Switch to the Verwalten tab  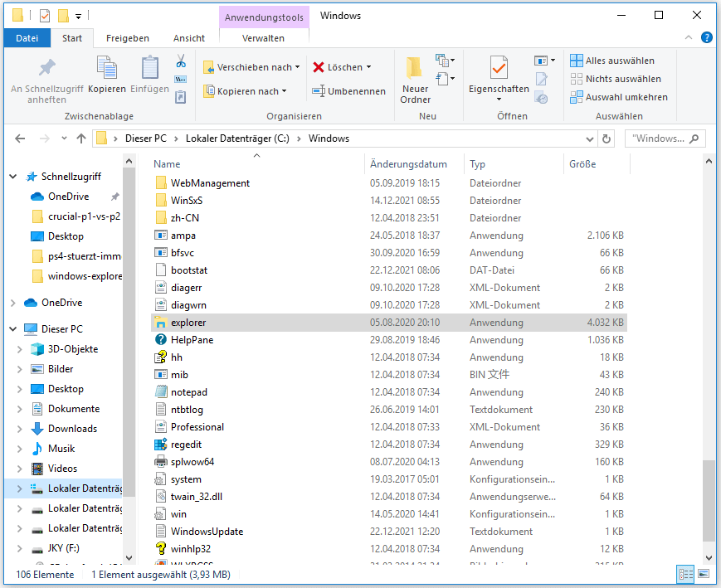point(264,38)
